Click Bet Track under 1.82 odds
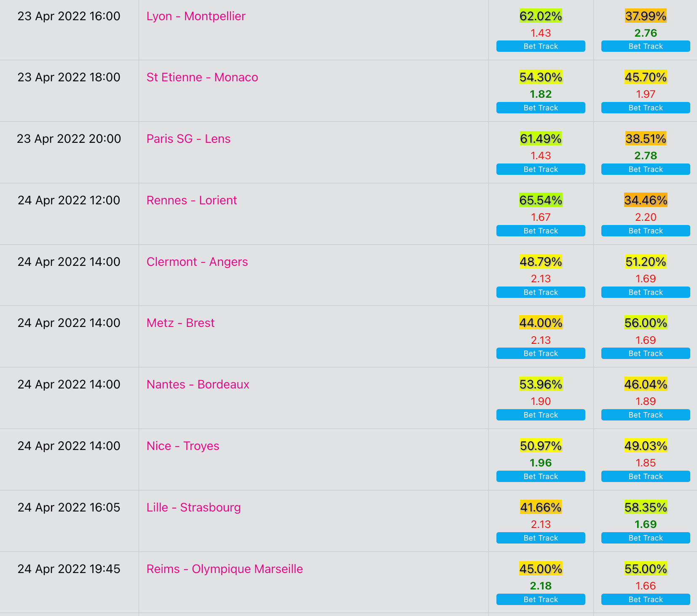The height and width of the screenshot is (616, 697). [x=541, y=108]
